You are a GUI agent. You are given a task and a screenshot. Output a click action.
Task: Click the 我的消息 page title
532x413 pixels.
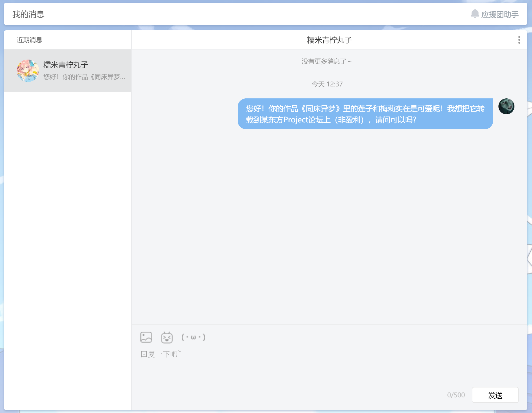tap(28, 14)
